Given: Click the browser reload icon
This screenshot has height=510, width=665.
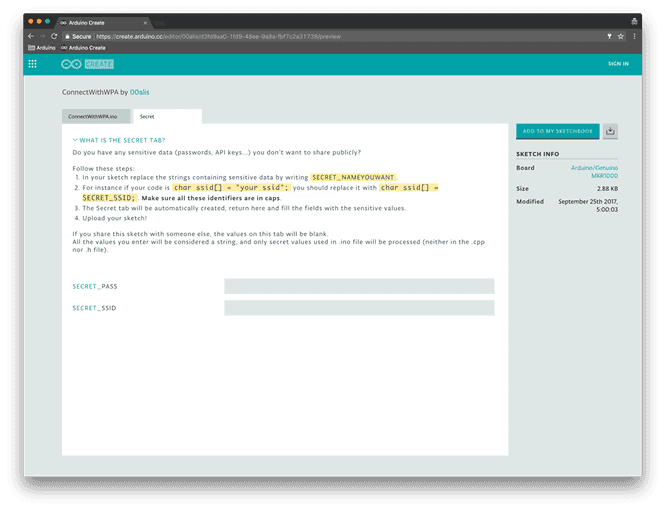Looking at the screenshot, I should (x=53, y=36).
